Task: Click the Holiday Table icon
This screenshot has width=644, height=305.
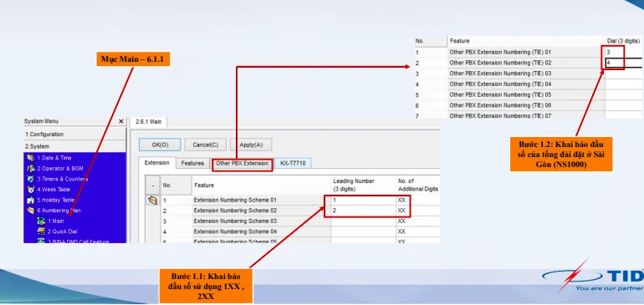Action: click(30, 201)
